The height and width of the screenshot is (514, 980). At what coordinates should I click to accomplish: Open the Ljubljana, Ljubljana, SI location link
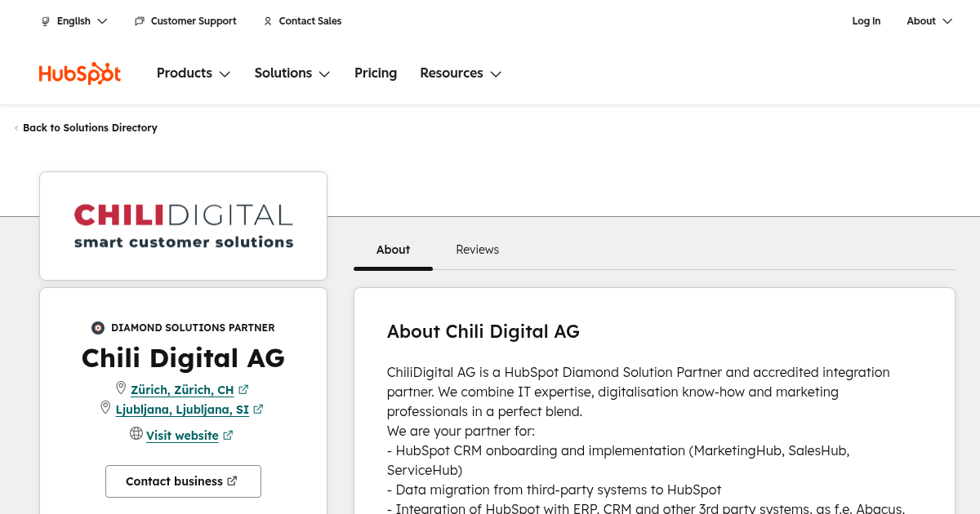click(182, 410)
